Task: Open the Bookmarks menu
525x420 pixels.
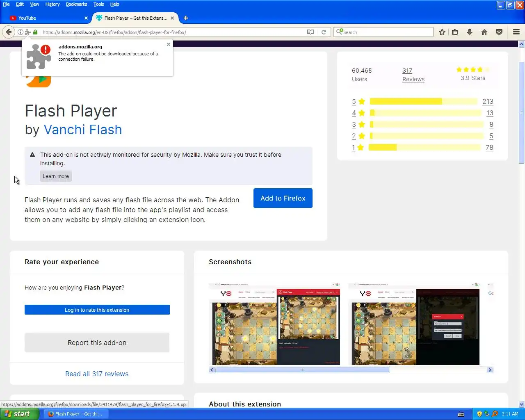Action: click(77, 4)
